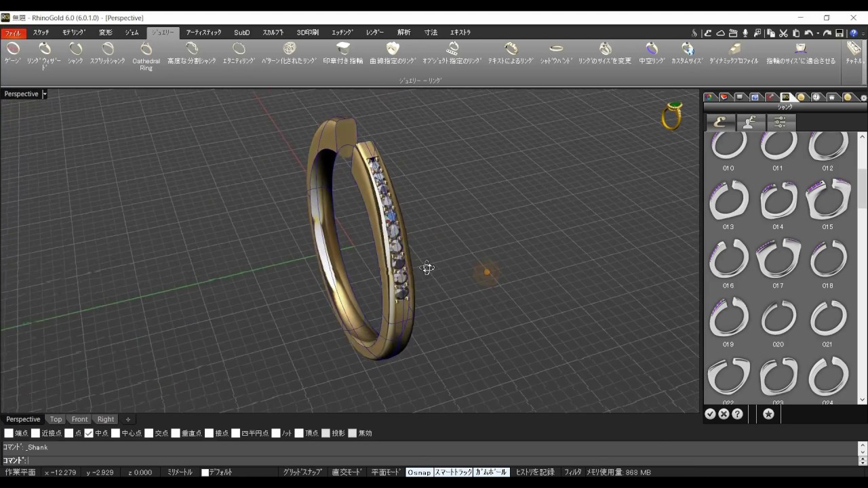Click the star favorites button in shank panel
This screenshot has height=488, width=868.
point(768,414)
